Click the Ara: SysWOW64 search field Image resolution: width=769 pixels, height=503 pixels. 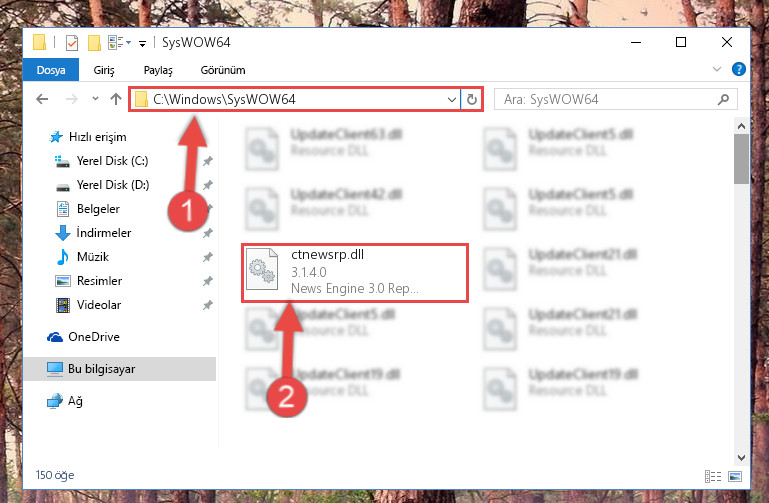click(606, 100)
